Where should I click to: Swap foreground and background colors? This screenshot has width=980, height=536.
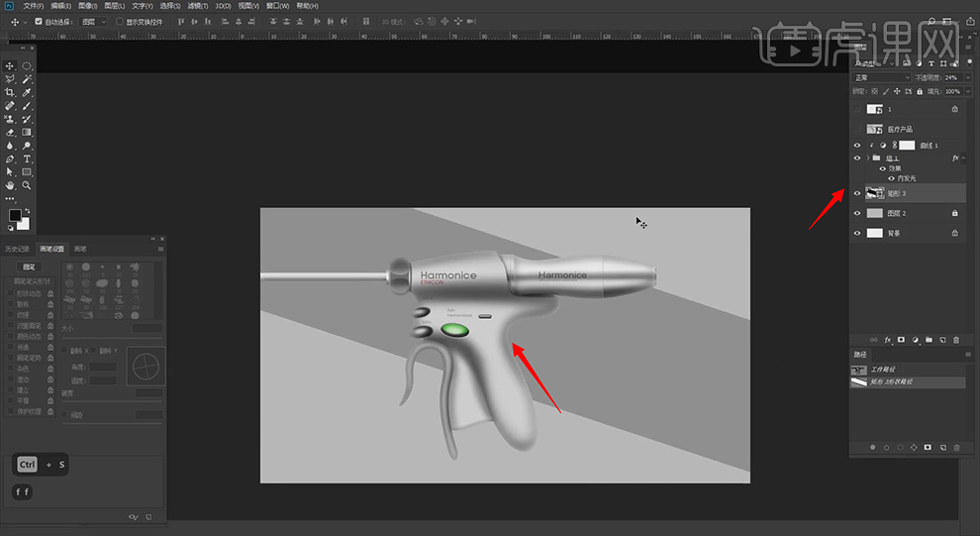27,211
